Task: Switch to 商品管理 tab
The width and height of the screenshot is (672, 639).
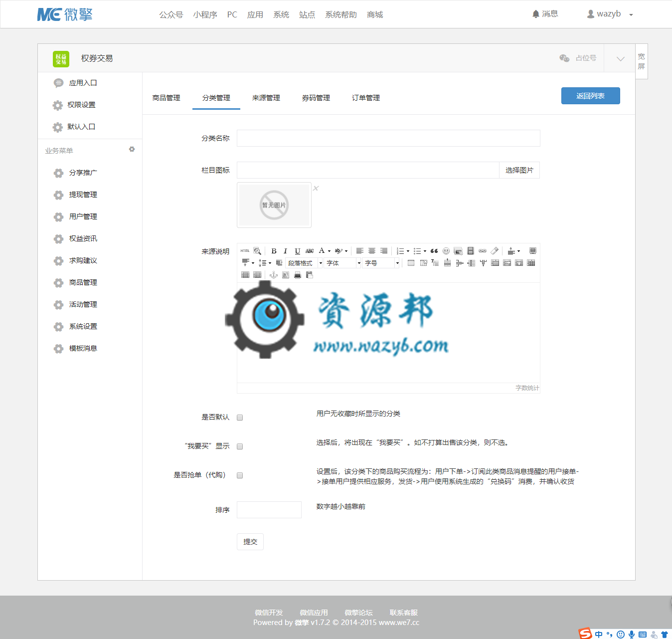Action: pos(167,98)
